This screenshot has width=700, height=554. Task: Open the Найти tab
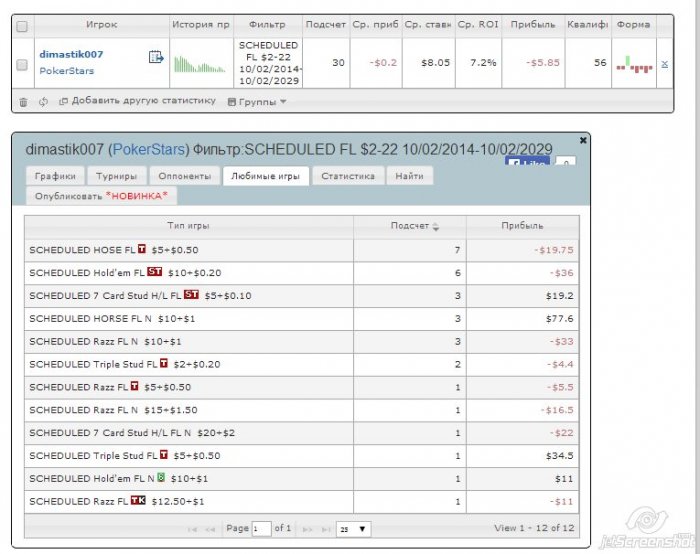click(409, 176)
